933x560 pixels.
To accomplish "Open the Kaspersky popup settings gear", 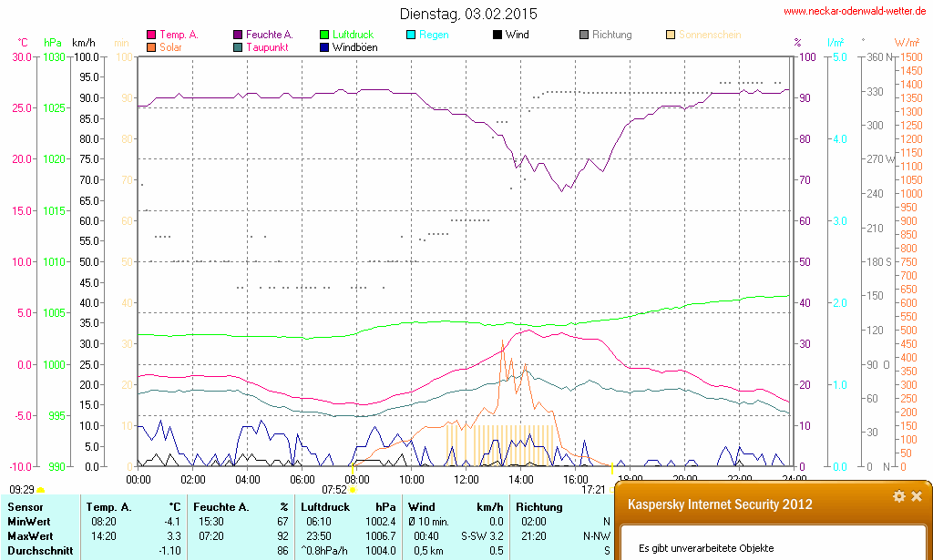I will click(x=898, y=496).
